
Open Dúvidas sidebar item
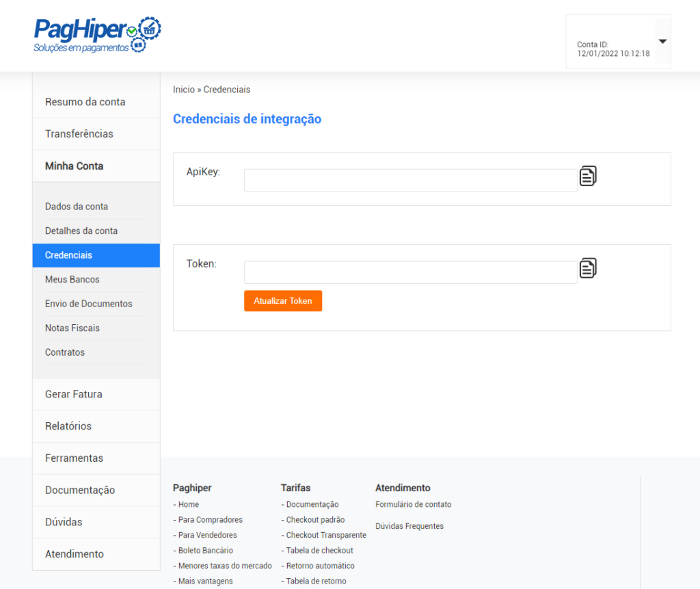pyautogui.click(x=96, y=522)
